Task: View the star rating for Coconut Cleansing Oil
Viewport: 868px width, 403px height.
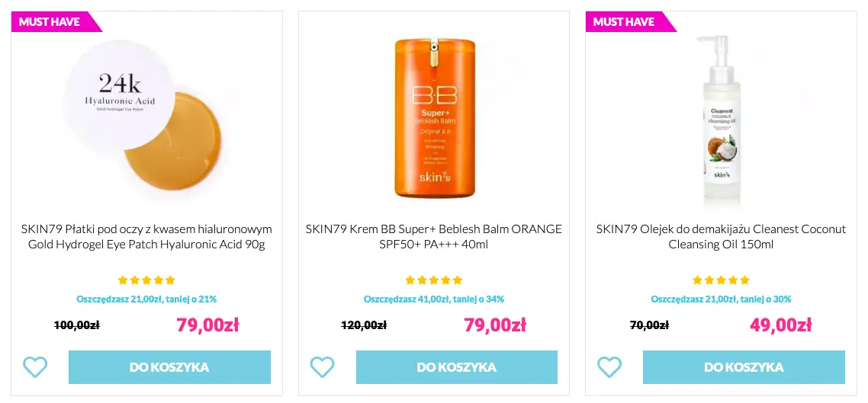Action: click(x=721, y=280)
